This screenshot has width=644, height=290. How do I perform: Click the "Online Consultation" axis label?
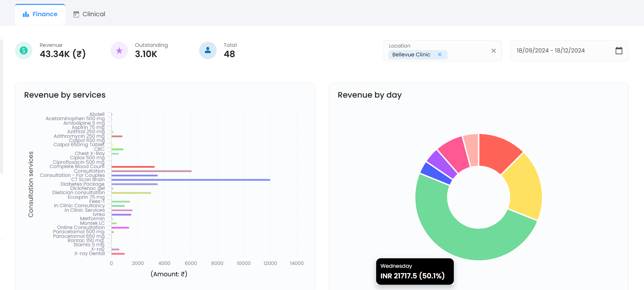[81, 228]
